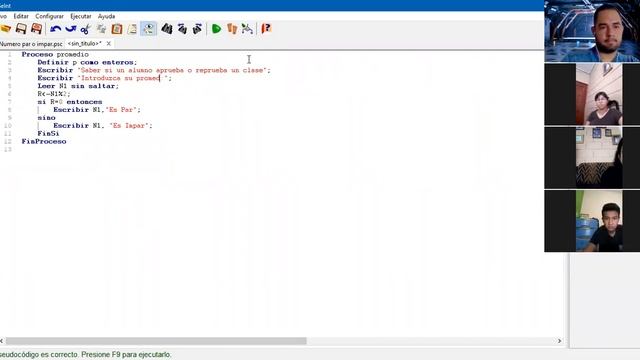The width and height of the screenshot is (640, 360).
Task: Open the Ejecutar menu
Action: (x=81, y=16)
